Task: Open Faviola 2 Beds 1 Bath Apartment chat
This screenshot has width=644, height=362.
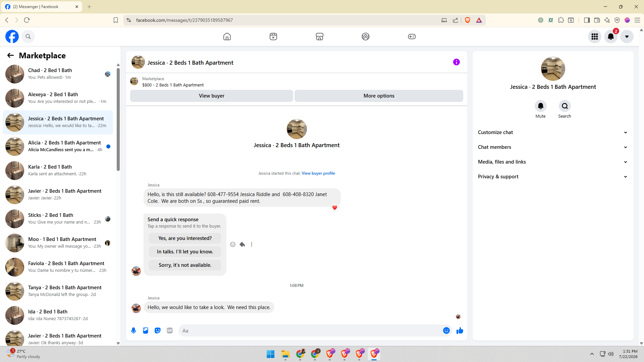Action: (58, 267)
